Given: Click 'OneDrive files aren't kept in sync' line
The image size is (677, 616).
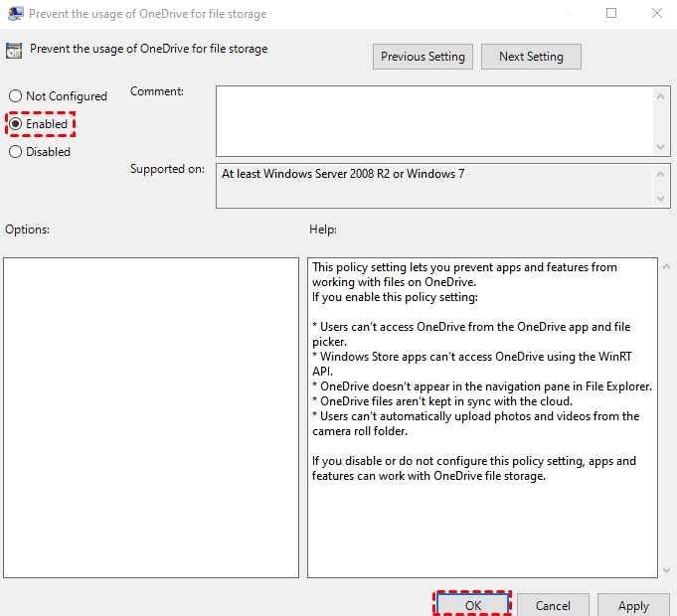Looking at the screenshot, I should (x=442, y=401).
